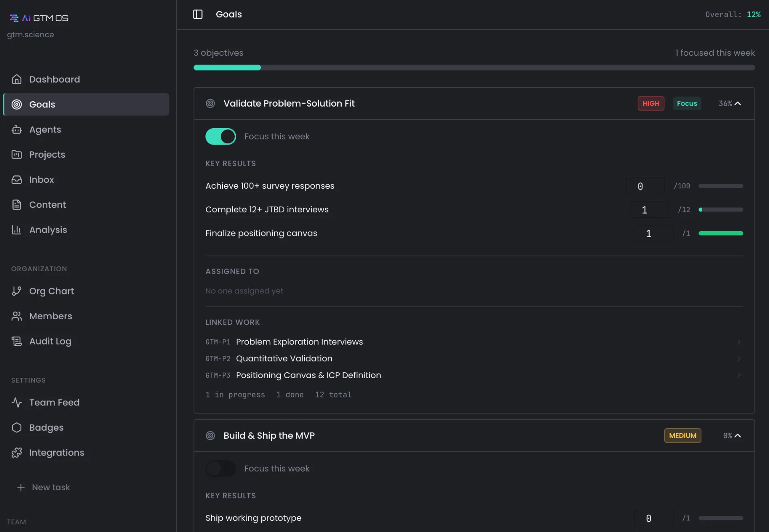The width and height of the screenshot is (769, 532).
Task: Click progress bar for JTBD interviews
Action: click(x=721, y=210)
